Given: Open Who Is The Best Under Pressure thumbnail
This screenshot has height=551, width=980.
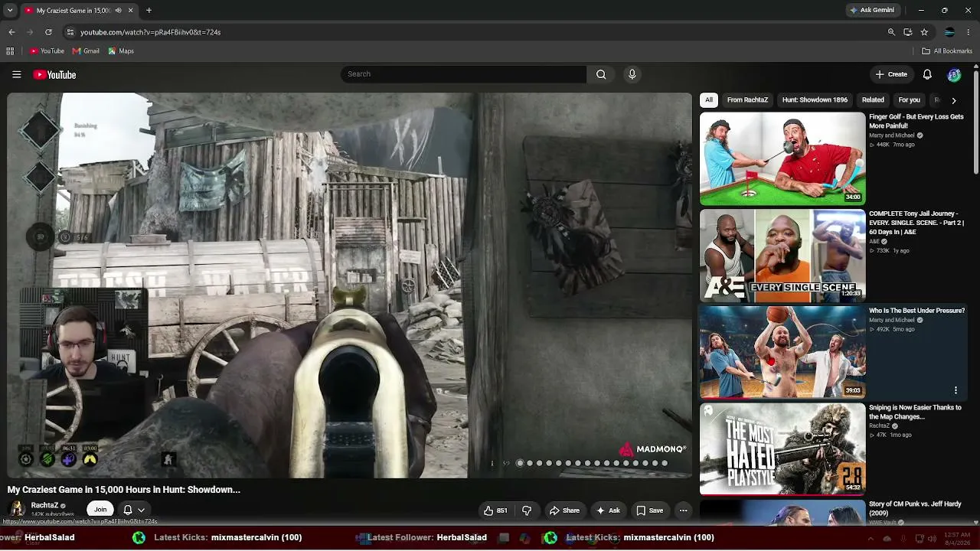Looking at the screenshot, I should pyautogui.click(x=782, y=352).
